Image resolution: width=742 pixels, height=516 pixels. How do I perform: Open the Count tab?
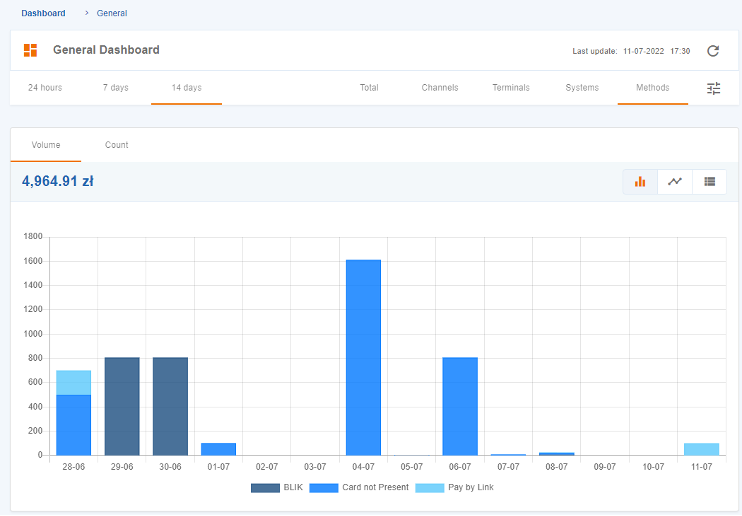click(116, 145)
